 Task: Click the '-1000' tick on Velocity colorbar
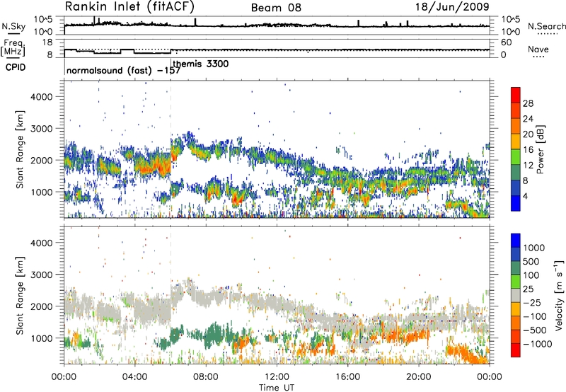(x=537, y=344)
